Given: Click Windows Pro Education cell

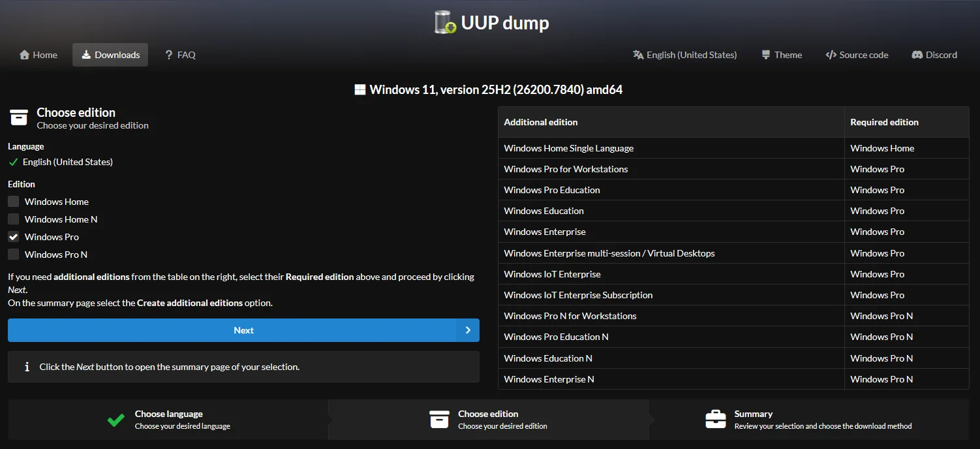Looking at the screenshot, I should [671, 190].
